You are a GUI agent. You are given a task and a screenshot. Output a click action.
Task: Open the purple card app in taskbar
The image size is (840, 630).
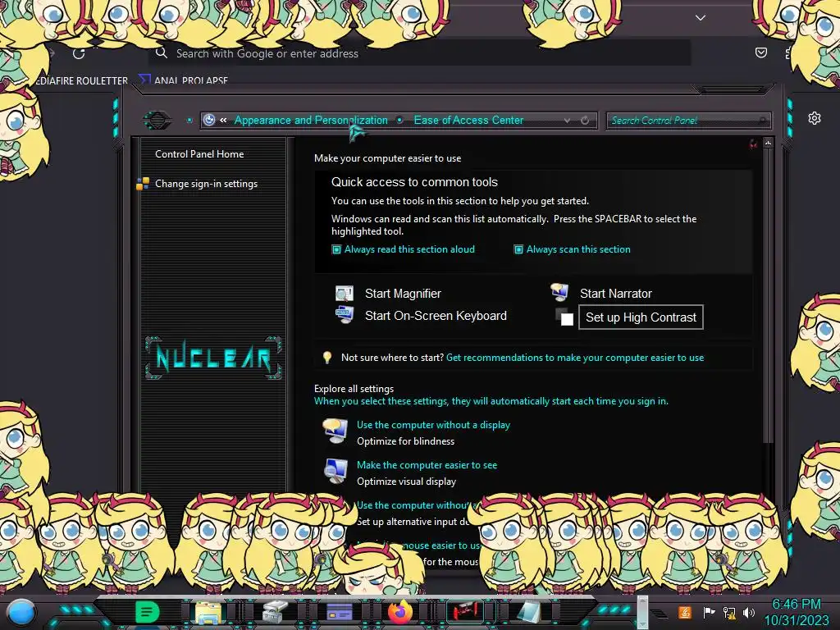pyautogui.click(x=339, y=612)
